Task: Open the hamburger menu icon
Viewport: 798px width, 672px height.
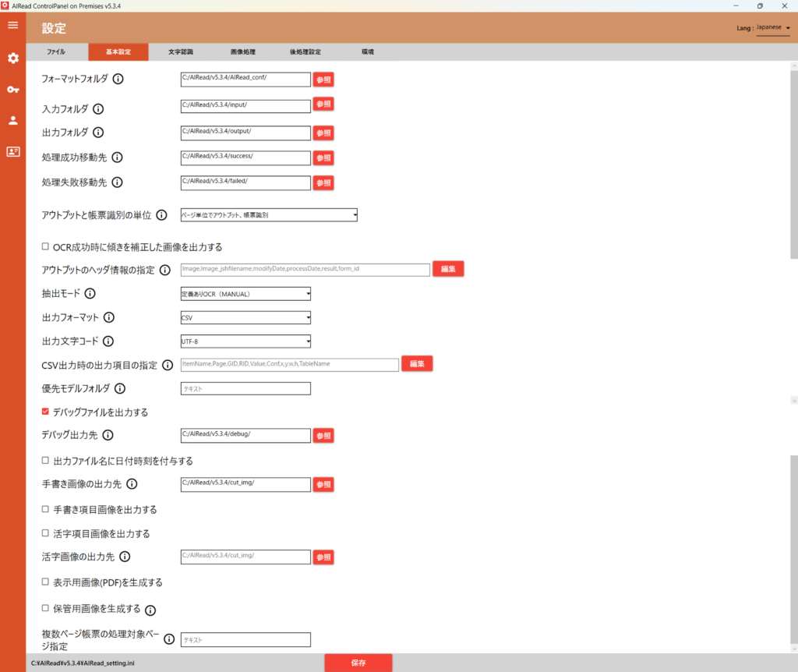Action: [12, 25]
